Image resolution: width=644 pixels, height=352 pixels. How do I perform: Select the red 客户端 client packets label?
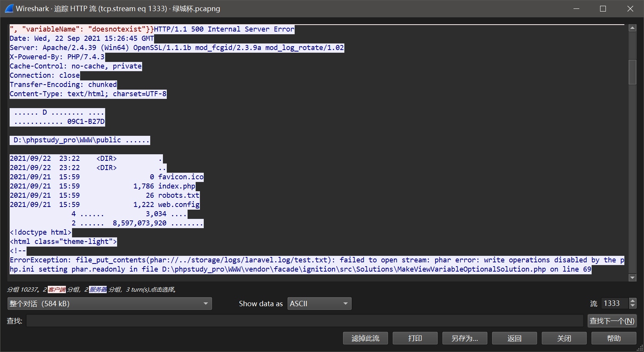(57, 289)
